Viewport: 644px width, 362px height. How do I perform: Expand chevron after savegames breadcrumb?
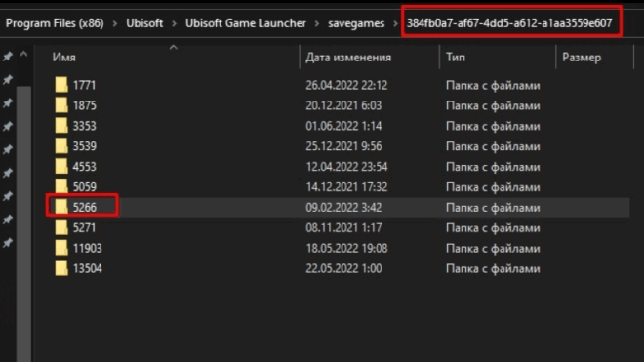click(395, 23)
